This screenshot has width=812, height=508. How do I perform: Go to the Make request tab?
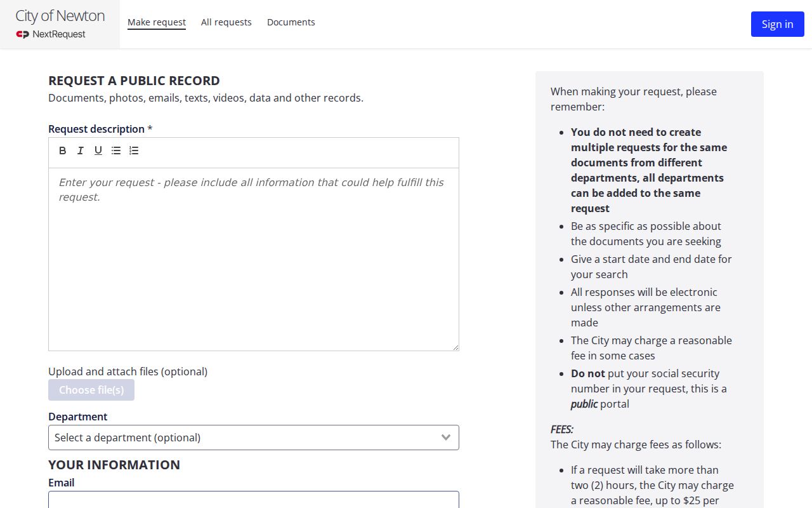pos(157,22)
